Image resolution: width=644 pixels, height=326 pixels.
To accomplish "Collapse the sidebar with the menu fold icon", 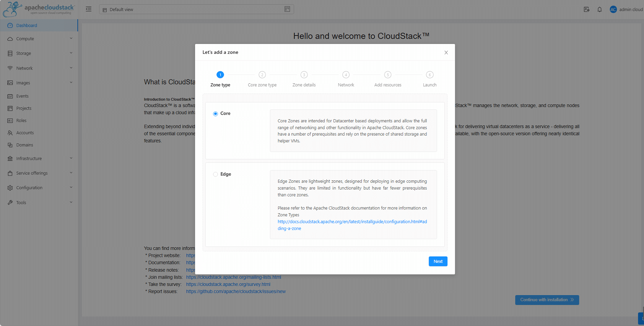I will 88,9.
